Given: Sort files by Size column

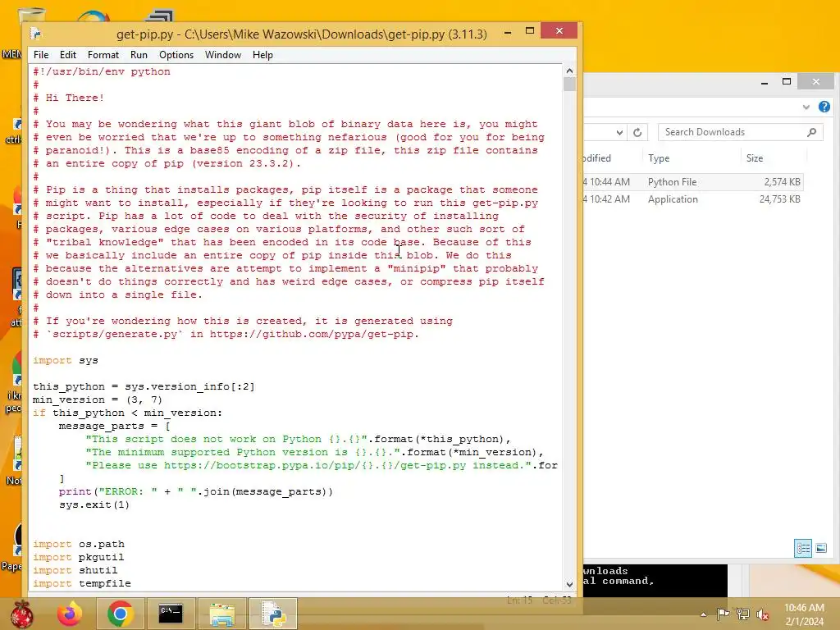Looking at the screenshot, I should (x=755, y=158).
